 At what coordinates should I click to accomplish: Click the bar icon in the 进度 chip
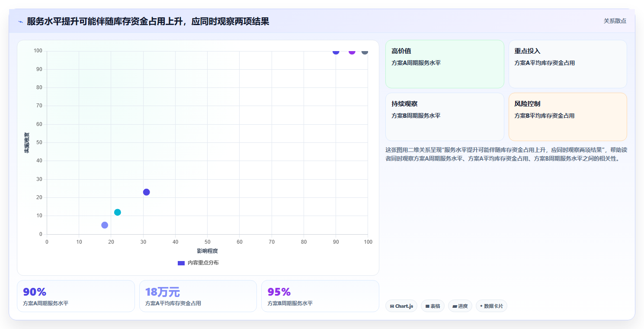coord(455,306)
